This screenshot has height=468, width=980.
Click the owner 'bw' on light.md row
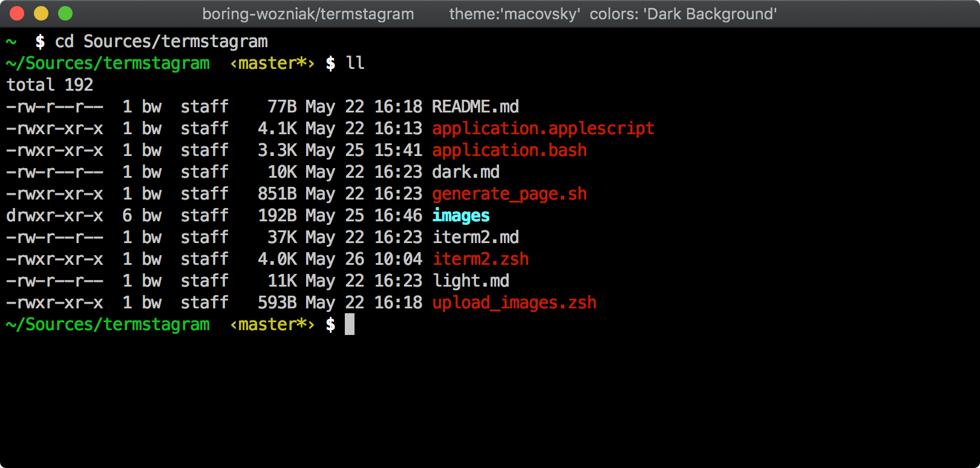pyautogui.click(x=151, y=281)
